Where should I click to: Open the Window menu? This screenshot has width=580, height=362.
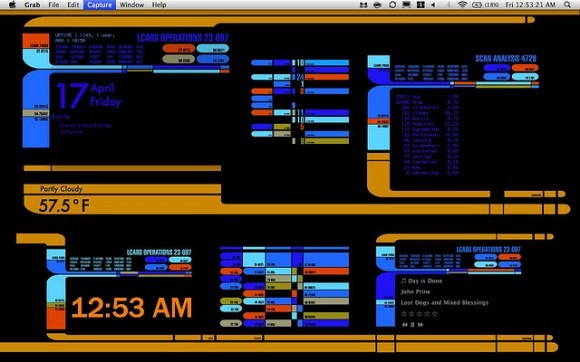[x=132, y=5]
